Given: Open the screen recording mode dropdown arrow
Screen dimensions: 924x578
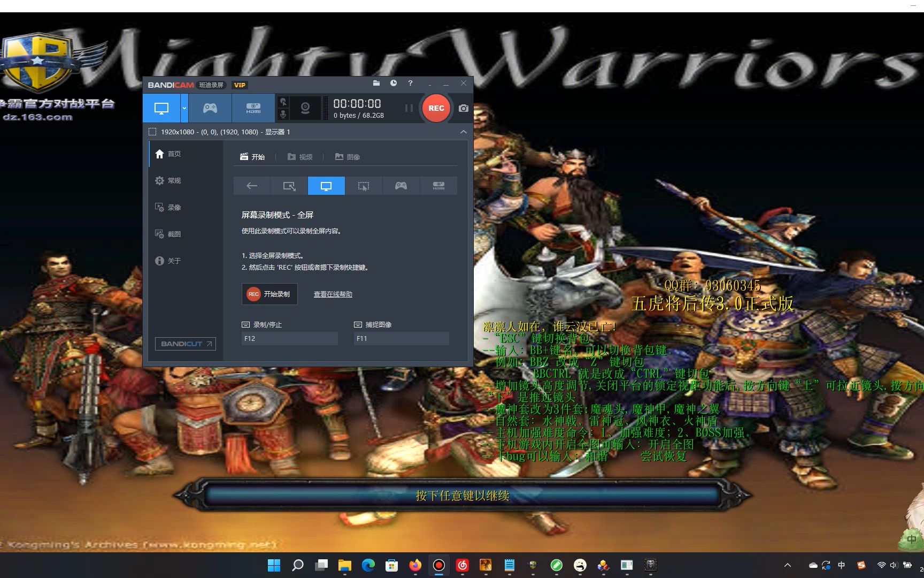Looking at the screenshot, I should pyautogui.click(x=184, y=108).
